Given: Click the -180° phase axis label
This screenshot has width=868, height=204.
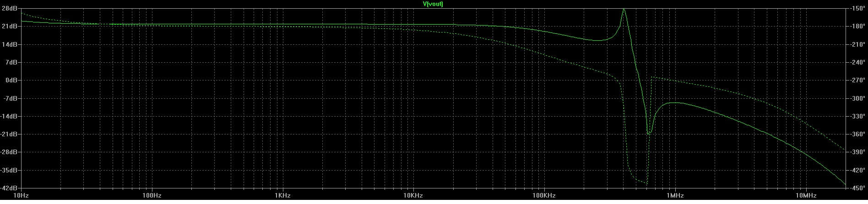Looking at the screenshot, I should [x=858, y=27].
